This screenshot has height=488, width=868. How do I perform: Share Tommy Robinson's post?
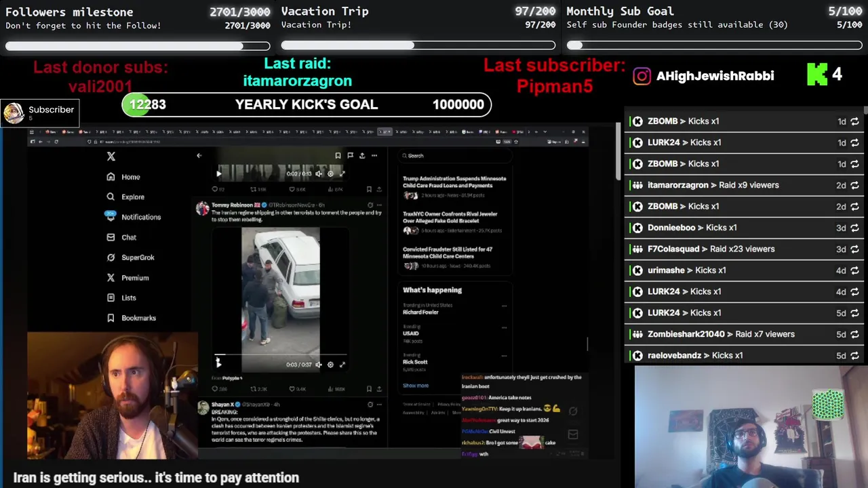pyautogui.click(x=379, y=389)
